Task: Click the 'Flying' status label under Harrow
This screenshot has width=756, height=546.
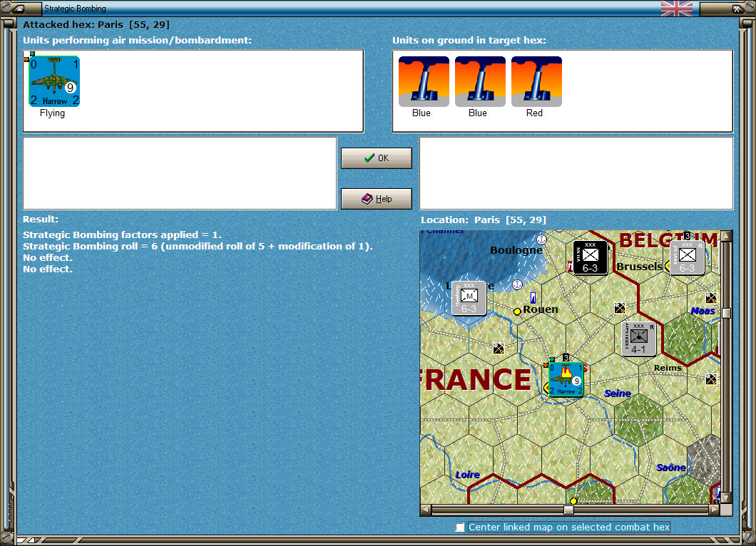Action: [x=52, y=113]
